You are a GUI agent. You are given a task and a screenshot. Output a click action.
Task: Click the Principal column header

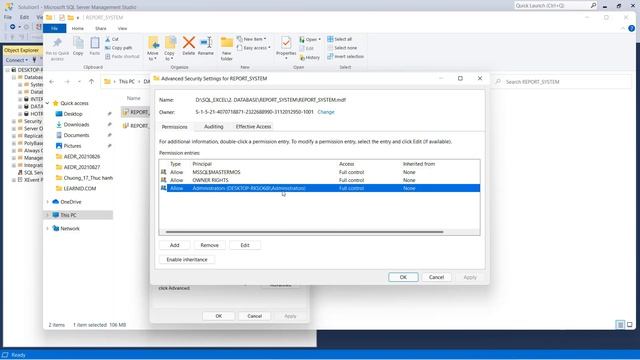pyautogui.click(x=202, y=164)
